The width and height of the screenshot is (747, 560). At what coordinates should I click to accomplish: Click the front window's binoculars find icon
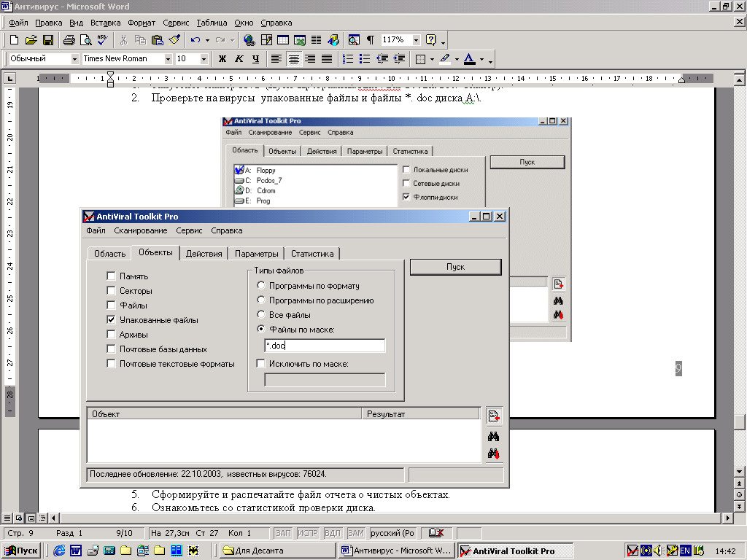pyautogui.click(x=494, y=436)
